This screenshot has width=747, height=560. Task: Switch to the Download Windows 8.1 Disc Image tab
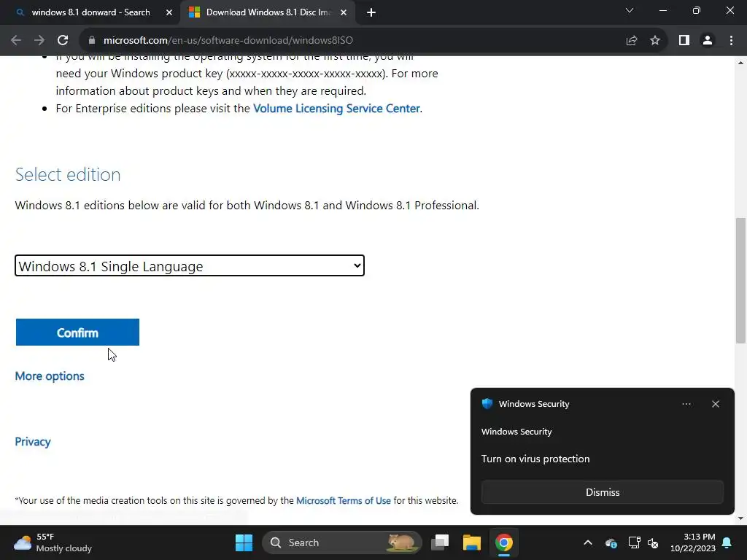pyautogui.click(x=268, y=12)
